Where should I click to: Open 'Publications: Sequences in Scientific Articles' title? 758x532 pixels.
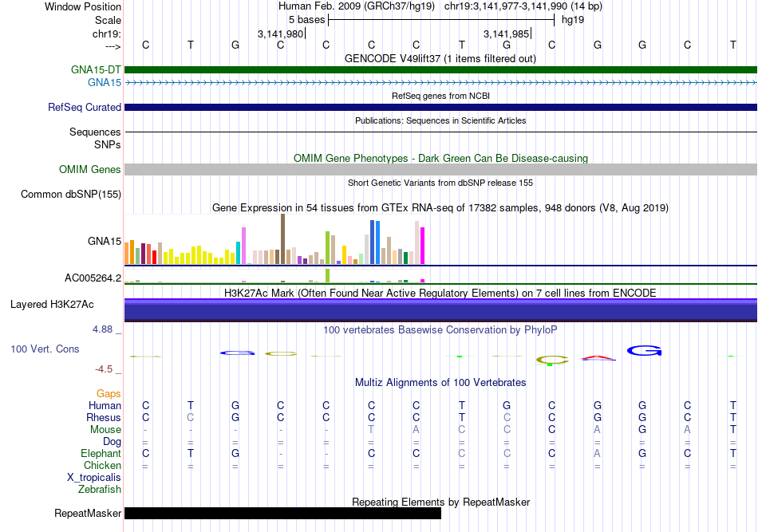440,120
